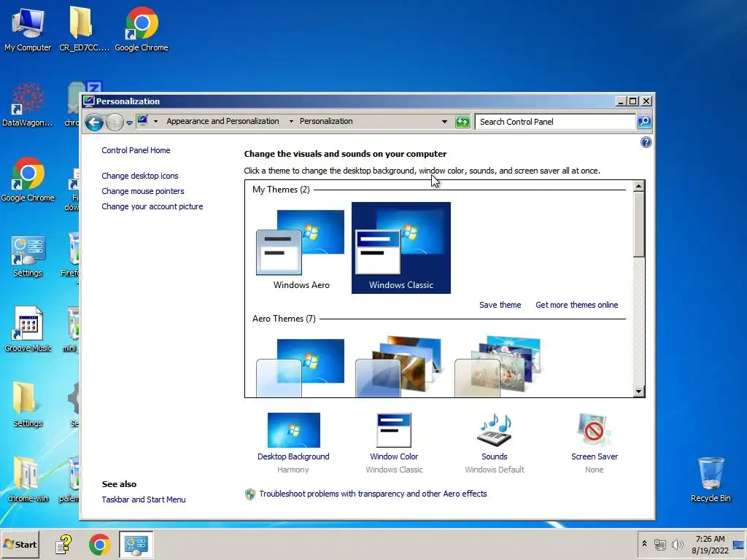Image resolution: width=747 pixels, height=560 pixels.
Task: Open Appearance and Personalization breadcrumb
Action: pyautogui.click(x=222, y=122)
